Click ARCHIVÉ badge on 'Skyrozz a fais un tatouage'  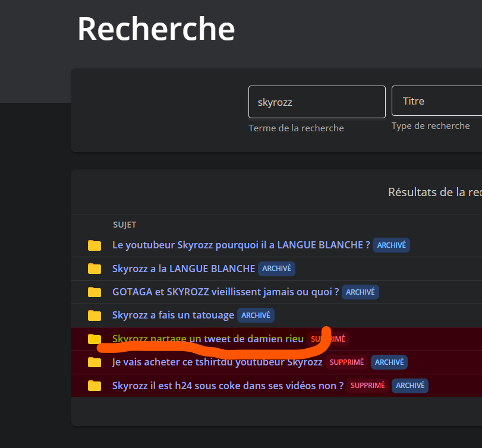(x=256, y=316)
